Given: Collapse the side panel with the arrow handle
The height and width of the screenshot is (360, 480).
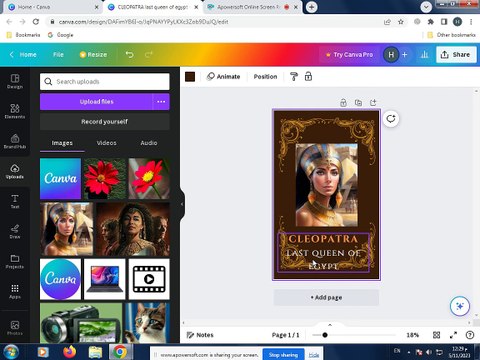Looking at the screenshot, I should click(182, 204).
